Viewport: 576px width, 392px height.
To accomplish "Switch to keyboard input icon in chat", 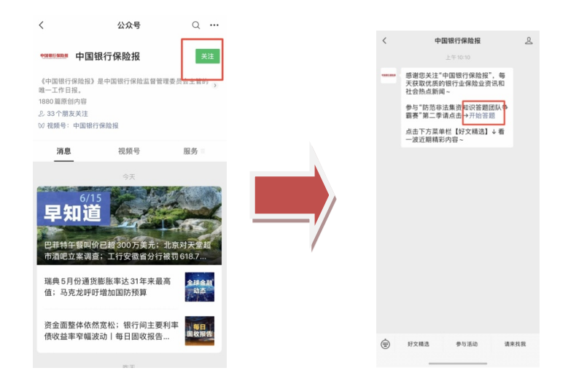I will point(385,344).
